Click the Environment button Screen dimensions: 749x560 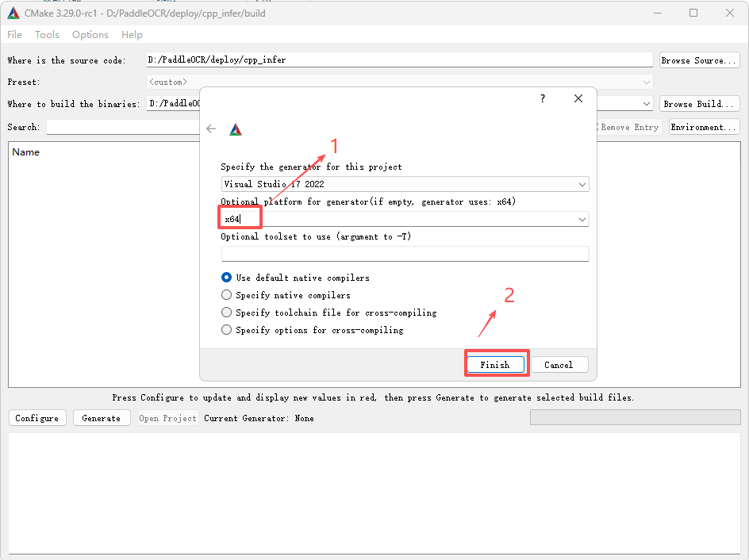704,127
